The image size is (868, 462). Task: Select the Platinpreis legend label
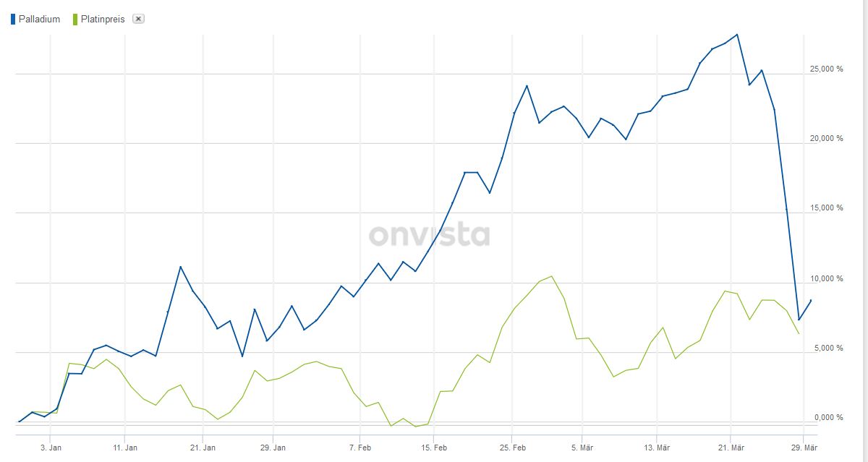(x=103, y=20)
